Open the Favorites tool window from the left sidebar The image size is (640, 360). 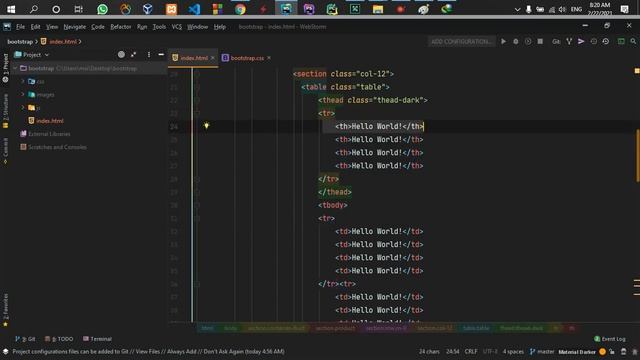(5, 310)
